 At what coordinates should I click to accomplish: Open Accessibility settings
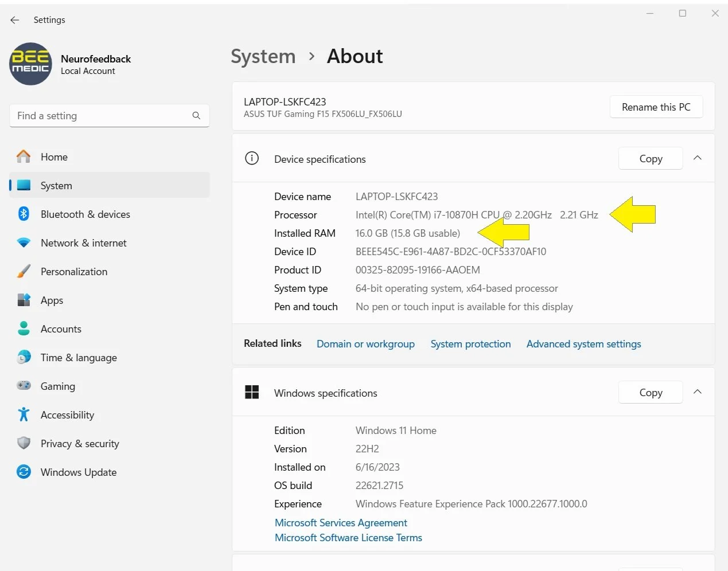(109, 414)
